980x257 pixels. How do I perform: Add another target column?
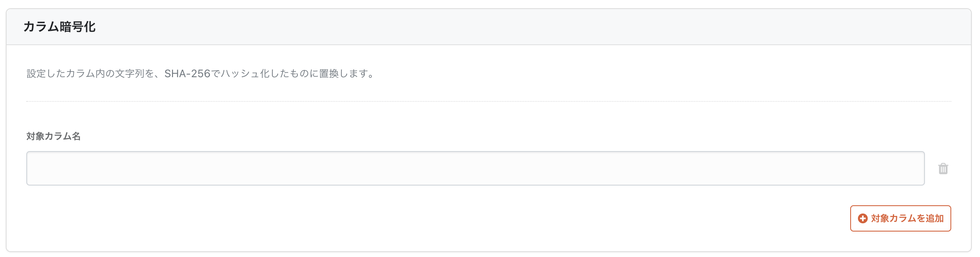(x=900, y=218)
